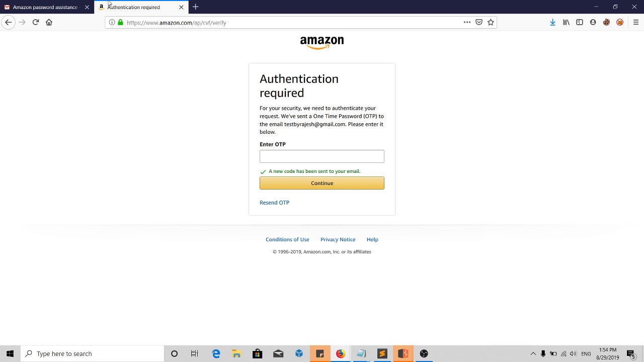Click the Windows taskbar search box
This screenshot has height=362, width=644.
(x=93, y=354)
